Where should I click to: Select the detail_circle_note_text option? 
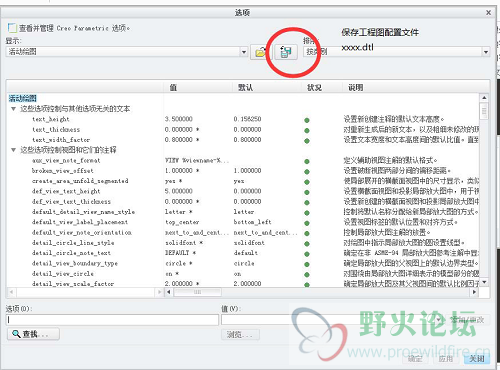tap(71, 253)
